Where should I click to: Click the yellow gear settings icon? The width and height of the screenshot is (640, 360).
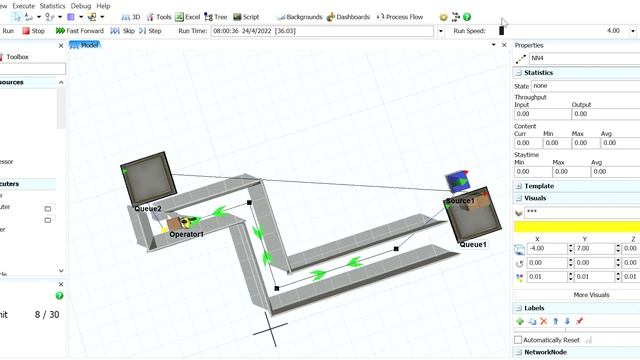point(443,17)
